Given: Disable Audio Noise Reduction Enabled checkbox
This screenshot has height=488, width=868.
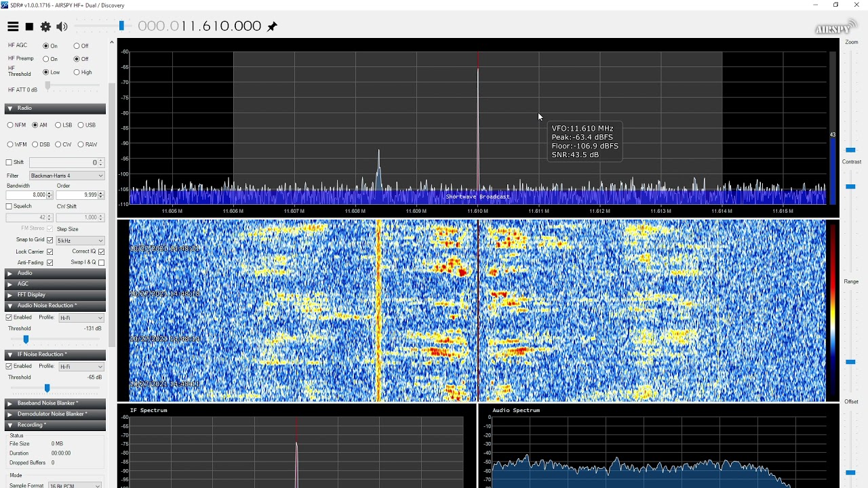Looking at the screenshot, I should pos(9,317).
